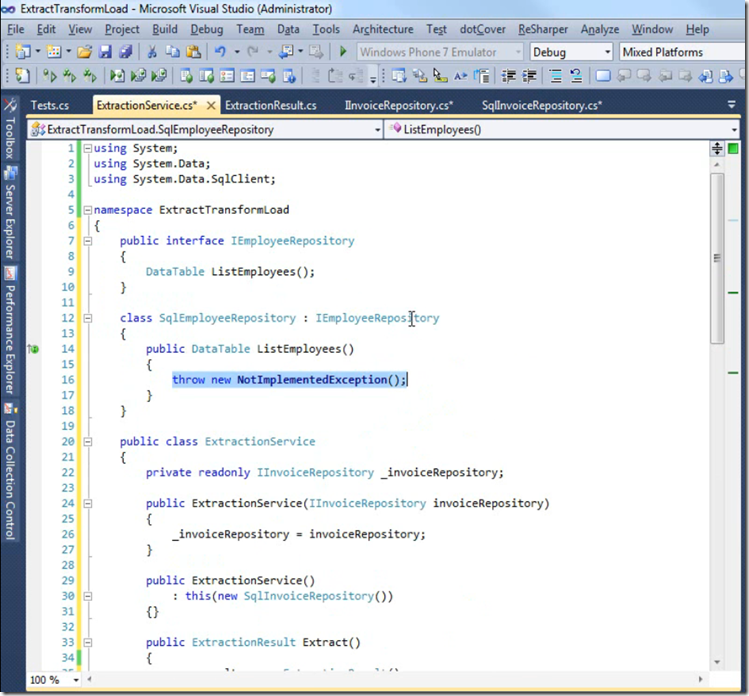Close the ExtractionService.cs tab
749x696 pixels.
[x=211, y=106]
